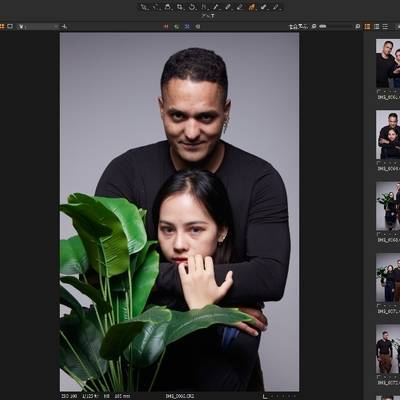Image resolution: width=400 pixels, height=400 pixels.
Task: Select the Keystone cursor tool
Action: tap(204, 7)
